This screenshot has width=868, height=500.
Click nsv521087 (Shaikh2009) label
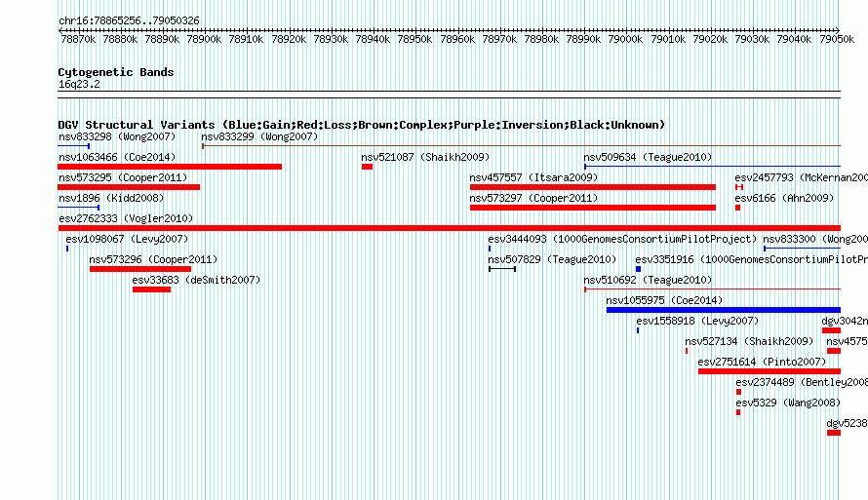[425, 157]
